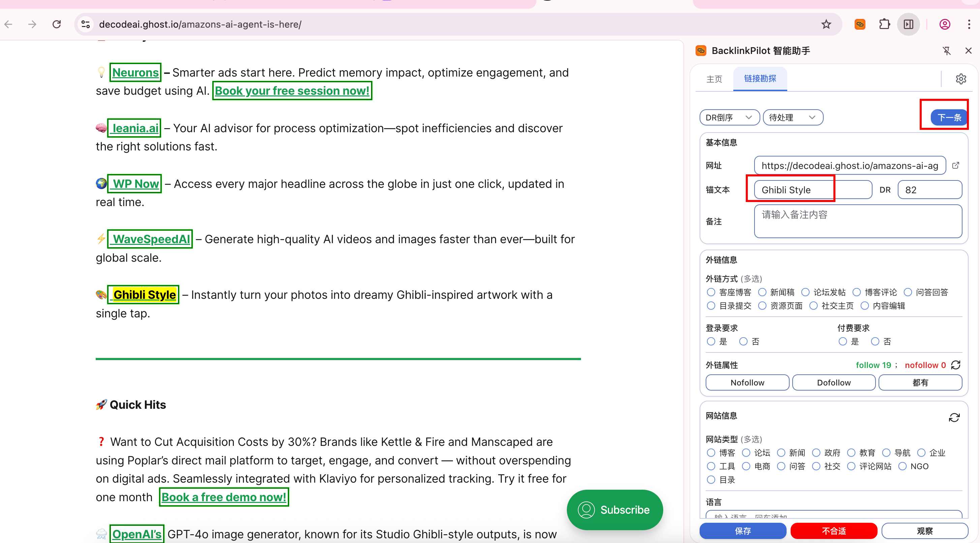Go forward with browser forward arrow

click(x=32, y=24)
